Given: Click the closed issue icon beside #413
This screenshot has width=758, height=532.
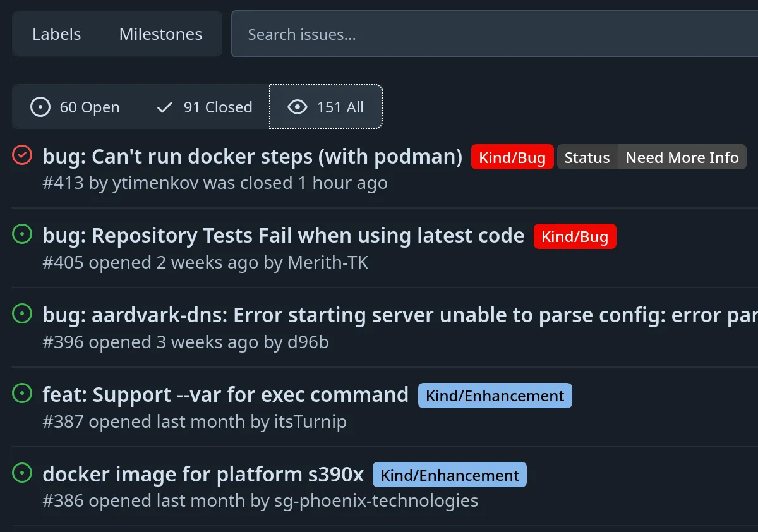Looking at the screenshot, I should (22, 155).
